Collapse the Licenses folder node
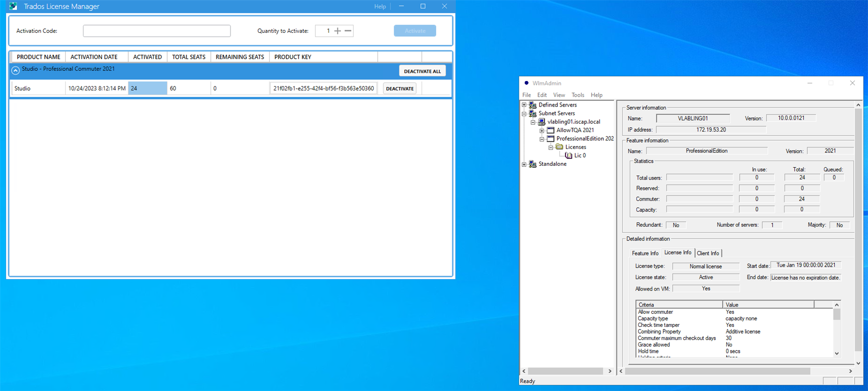Image resolution: width=868 pixels, height=391 pixels. pos(551,147)
